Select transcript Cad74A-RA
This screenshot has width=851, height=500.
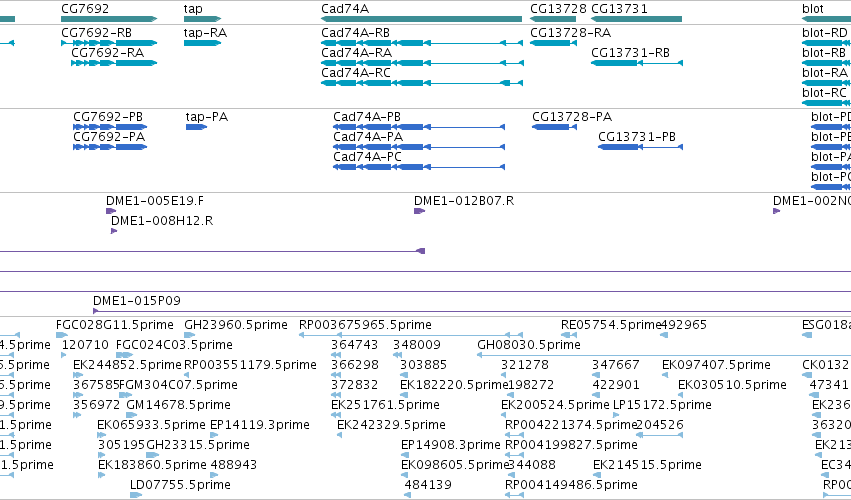point(422,63)
